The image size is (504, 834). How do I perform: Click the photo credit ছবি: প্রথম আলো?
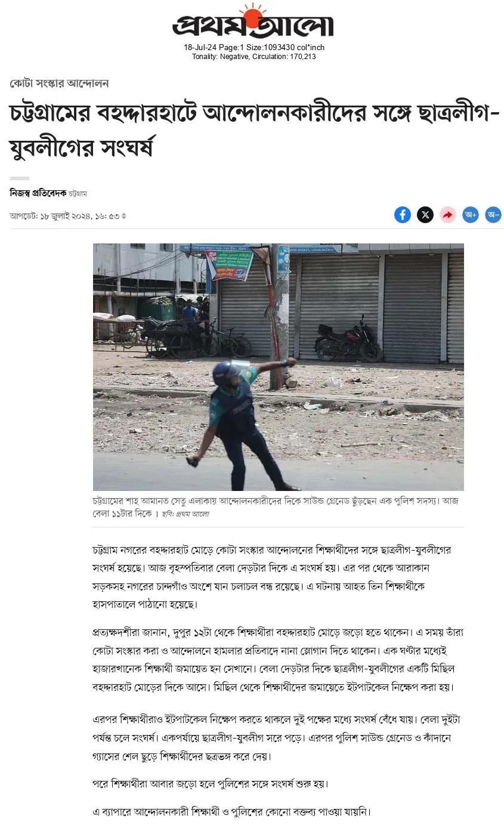point(185,514)
